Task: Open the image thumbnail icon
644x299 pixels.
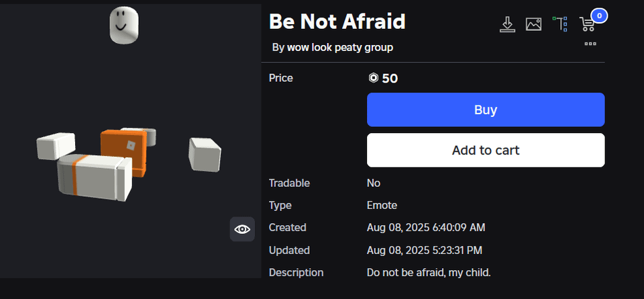Action: tap(533, 24)
